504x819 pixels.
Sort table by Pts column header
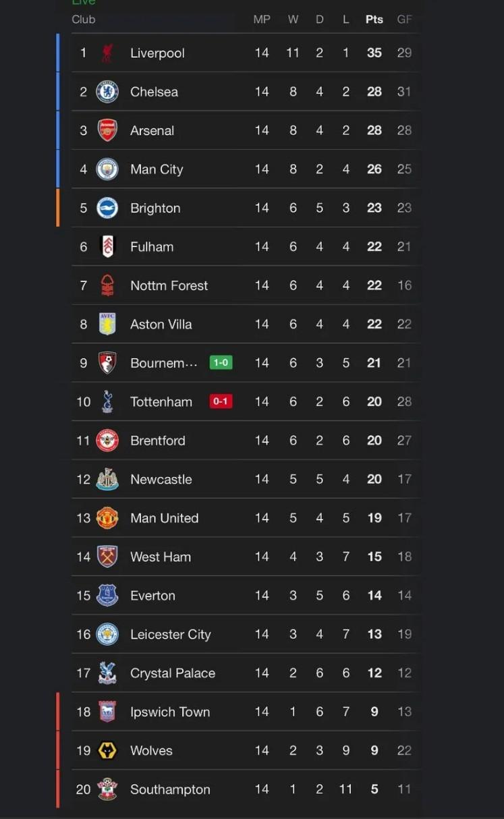click(x=374, y=20)
